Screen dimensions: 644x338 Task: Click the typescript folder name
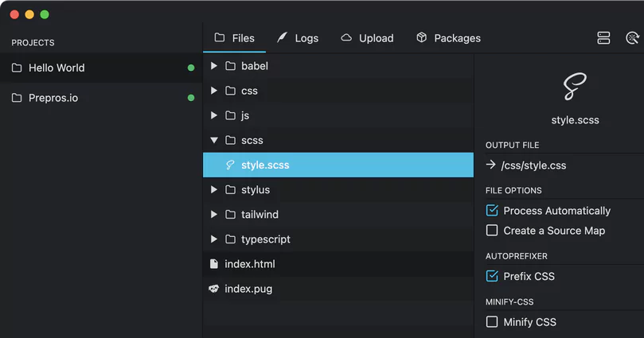pos(266,239)
